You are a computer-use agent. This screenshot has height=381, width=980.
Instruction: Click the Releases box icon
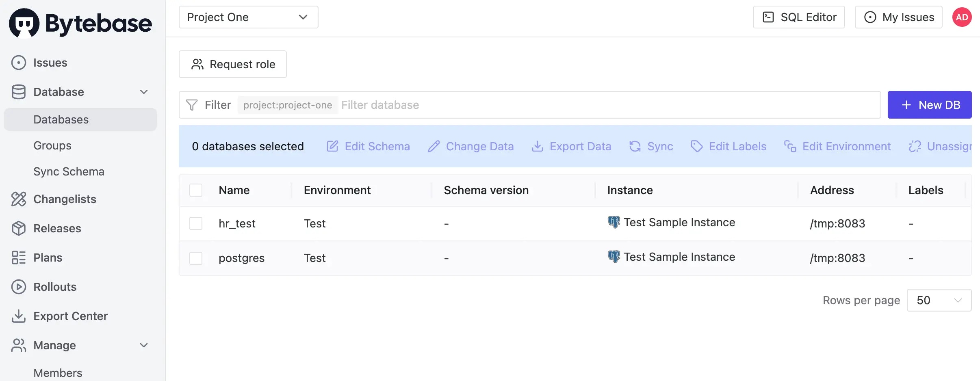(19, 228)
